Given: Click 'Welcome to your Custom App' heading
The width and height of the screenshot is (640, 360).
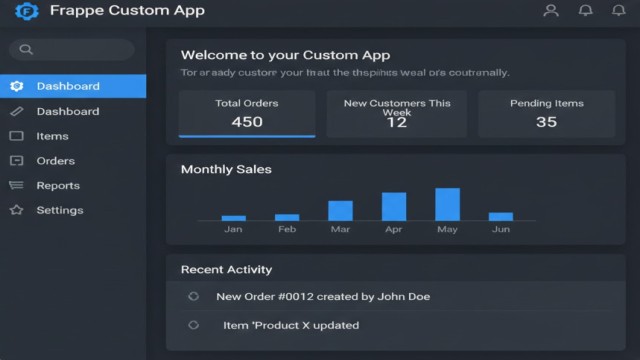Looking at the screenshot, I should [285, 55].
